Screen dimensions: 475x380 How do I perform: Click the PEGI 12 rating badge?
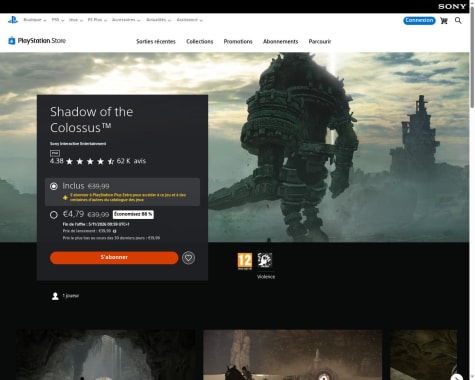pos(245,261)
